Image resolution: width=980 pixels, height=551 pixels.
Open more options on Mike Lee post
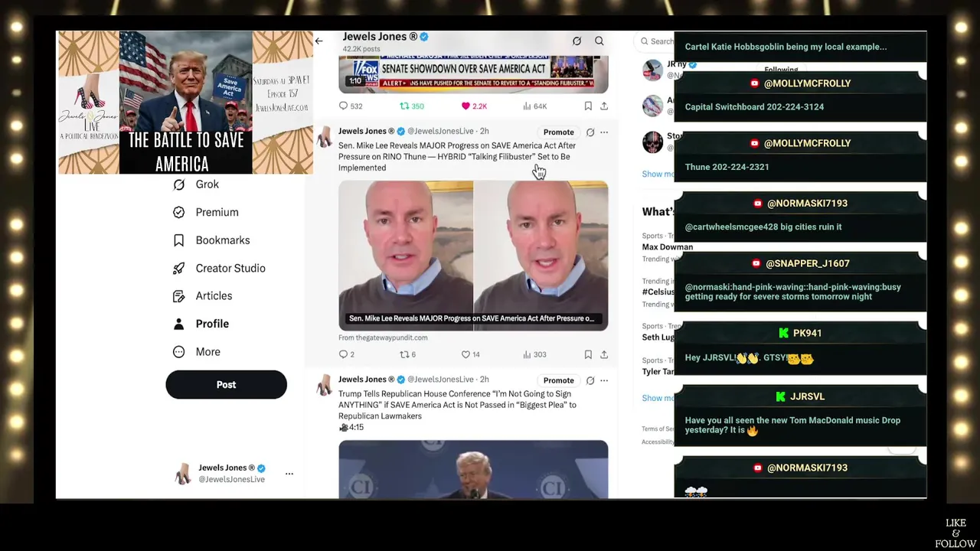pyautogui.click(x=604, y=132)
